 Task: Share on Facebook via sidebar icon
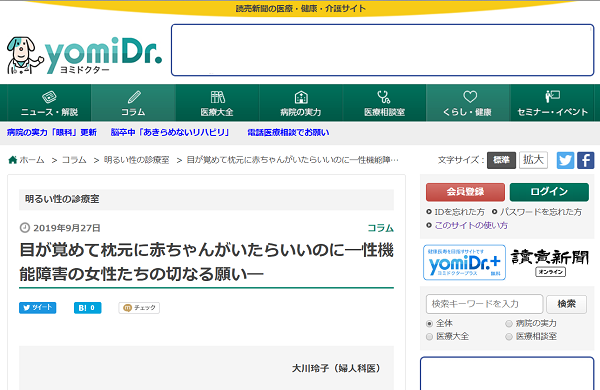[585, 160]
